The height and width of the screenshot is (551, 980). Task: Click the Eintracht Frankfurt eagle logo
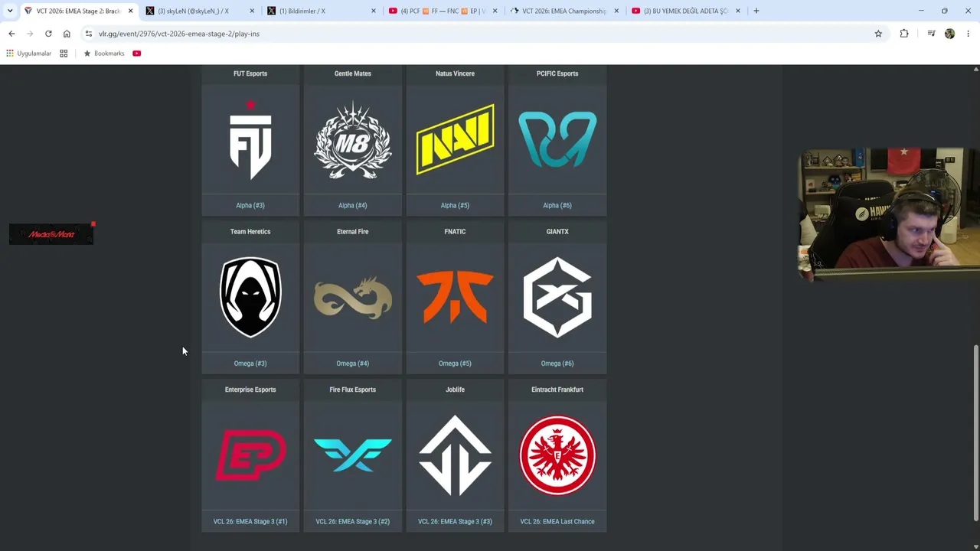click(x=557, y=455)
